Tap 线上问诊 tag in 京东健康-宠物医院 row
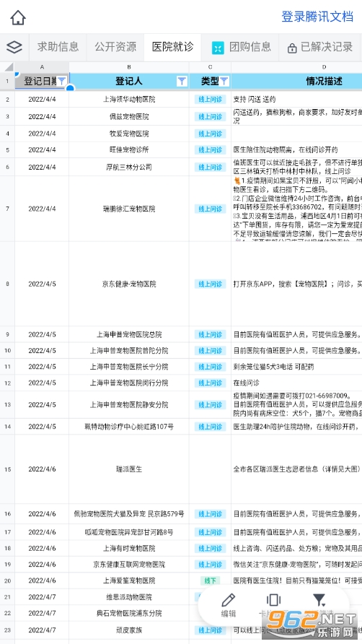The width and height of the screenshot is (362, 644). [x=210, y=284]
